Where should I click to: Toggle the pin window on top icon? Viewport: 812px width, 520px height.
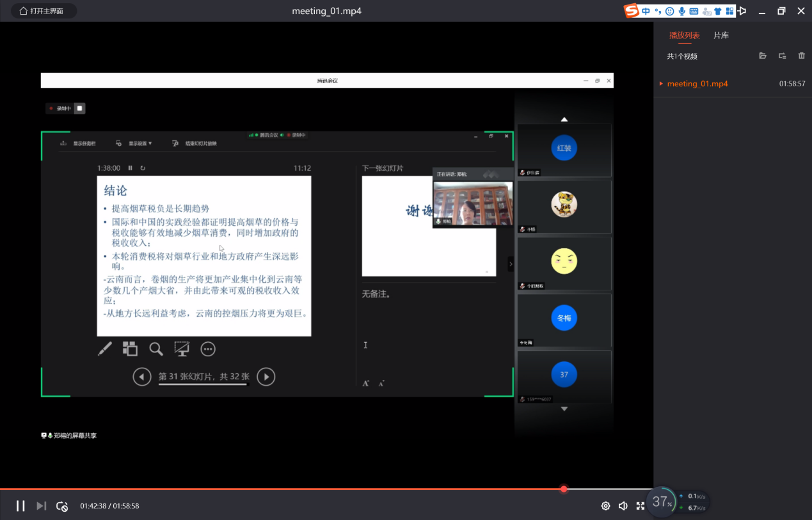(742, 11)
